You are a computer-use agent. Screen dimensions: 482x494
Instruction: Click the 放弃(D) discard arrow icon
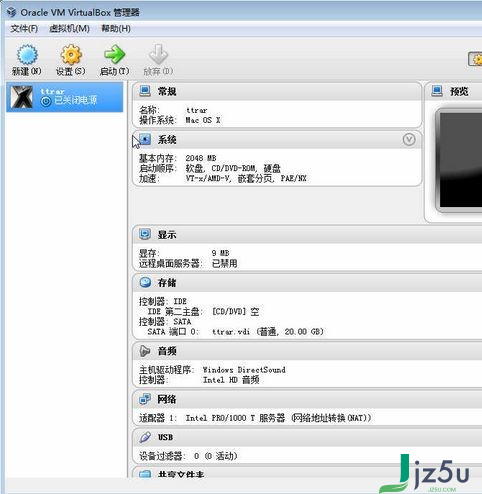[x=158, y=54]
